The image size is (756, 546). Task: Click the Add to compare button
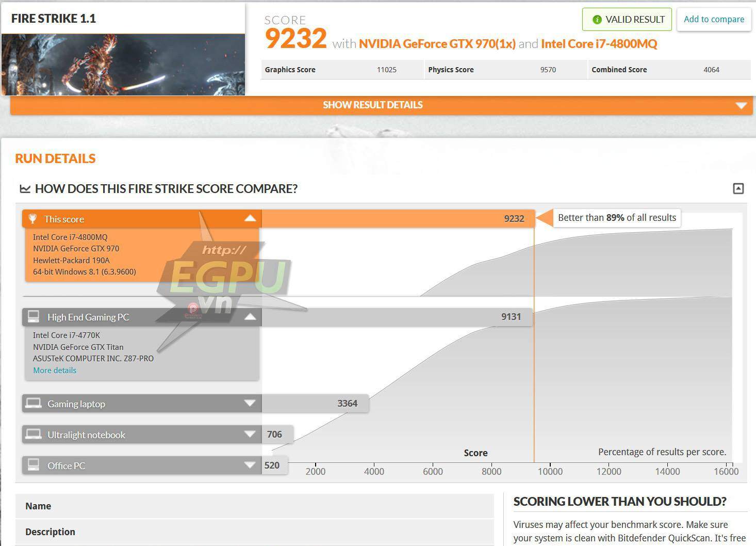coord(714,20)
